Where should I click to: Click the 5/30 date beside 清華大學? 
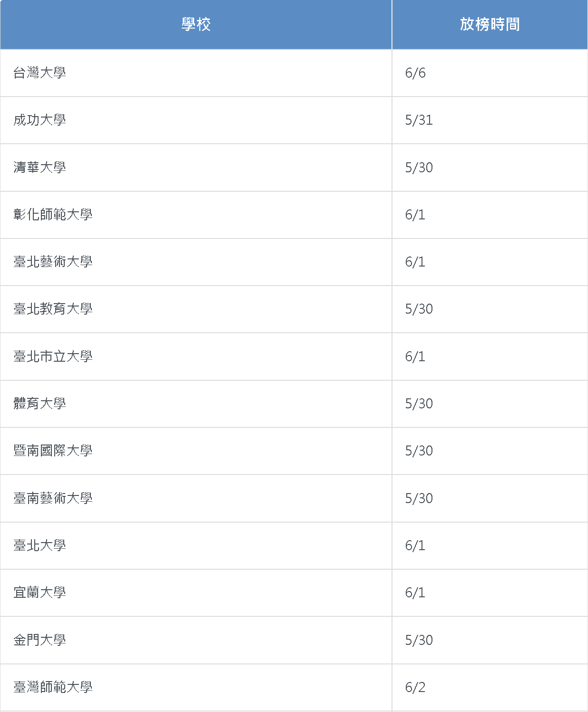pyautogui.click(x=419, y=168)
